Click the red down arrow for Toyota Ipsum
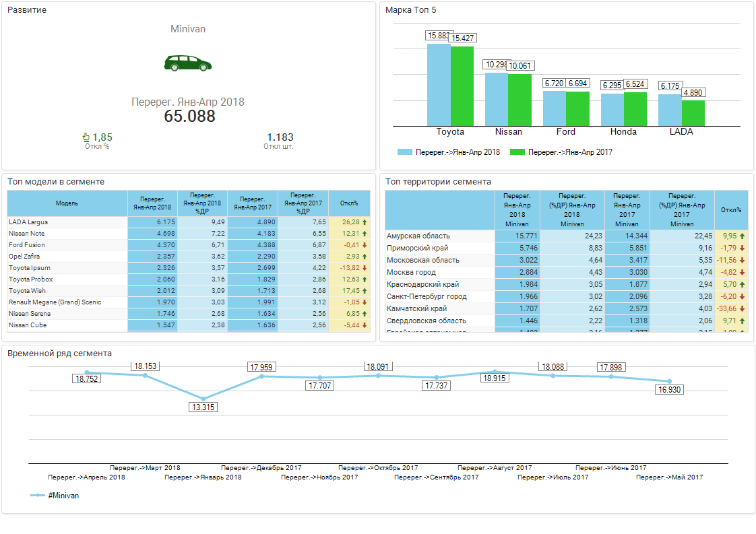 pyautogui.click(x=365, y=267)
